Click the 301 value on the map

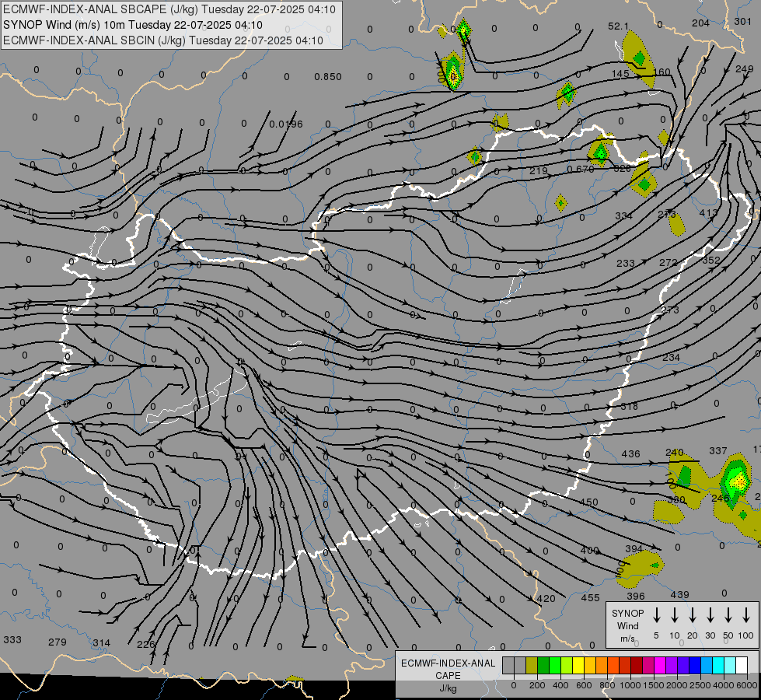tap(743, 21)
